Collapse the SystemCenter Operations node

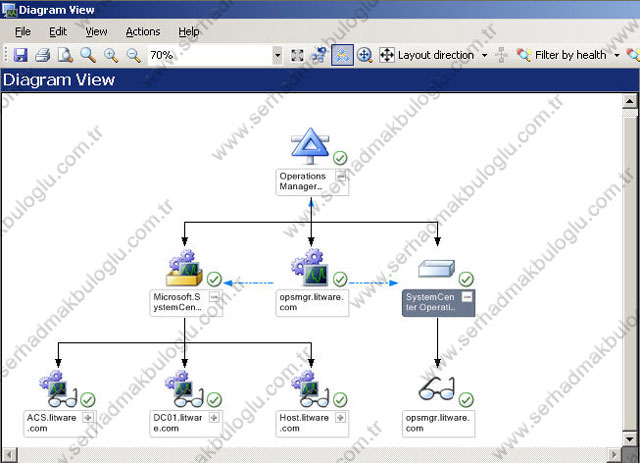coord(467,297)
